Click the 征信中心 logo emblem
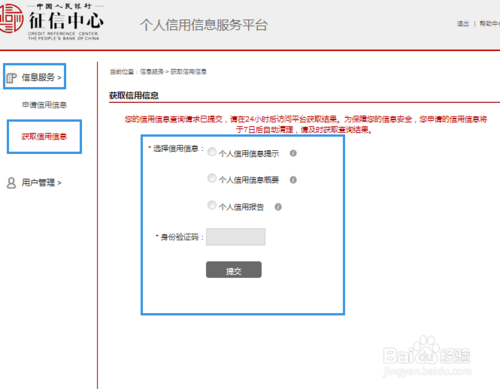The width and height of the screenshot is (500, 389). pos(11,19)
